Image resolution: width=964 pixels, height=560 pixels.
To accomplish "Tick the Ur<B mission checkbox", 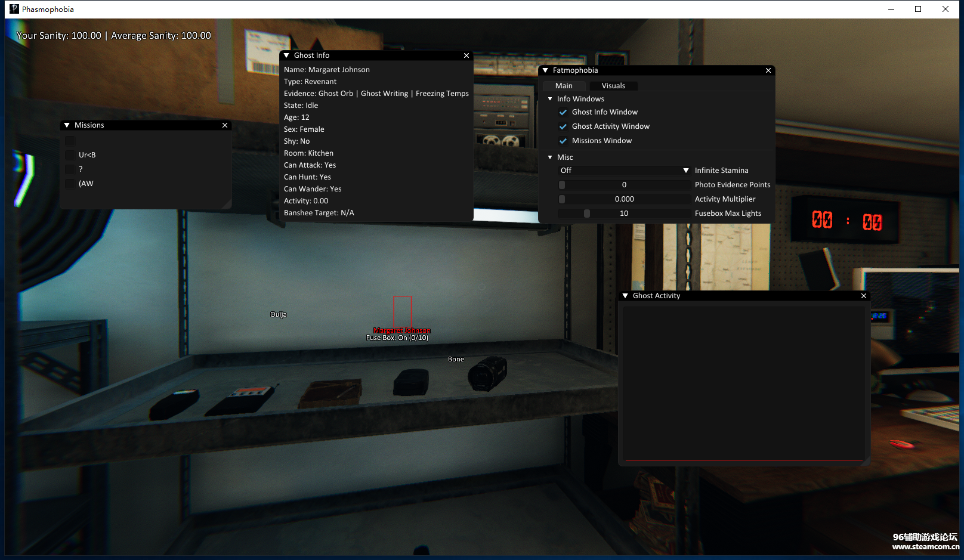I will point(70,155).
